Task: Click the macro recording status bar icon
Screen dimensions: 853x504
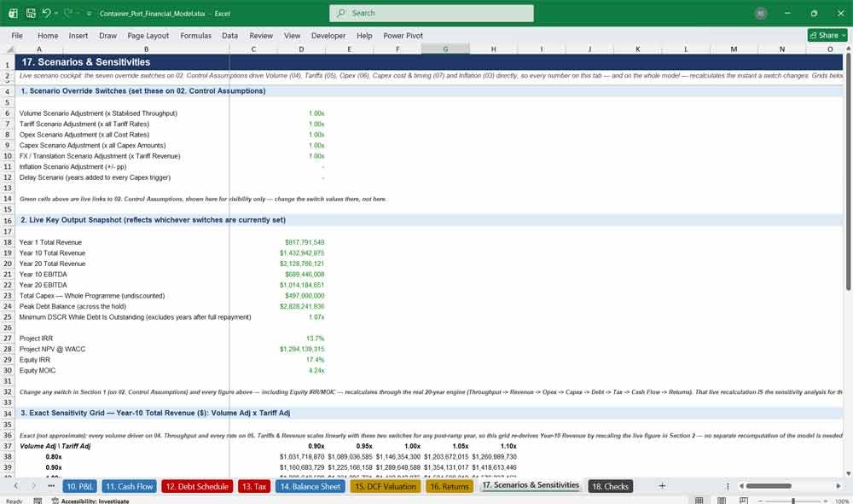Action: tap(38, 501)
